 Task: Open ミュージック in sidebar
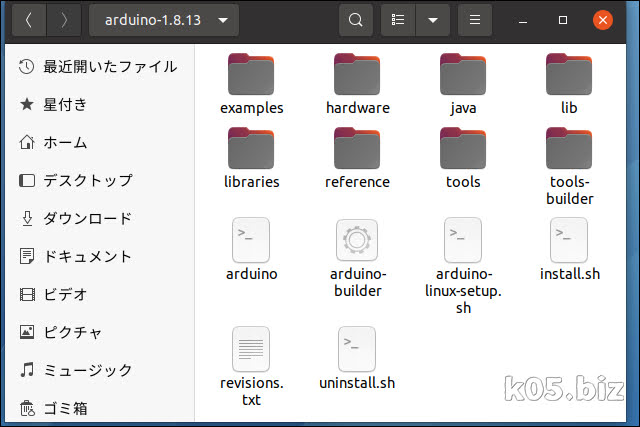pyautogui.click(x=100, y=370)
